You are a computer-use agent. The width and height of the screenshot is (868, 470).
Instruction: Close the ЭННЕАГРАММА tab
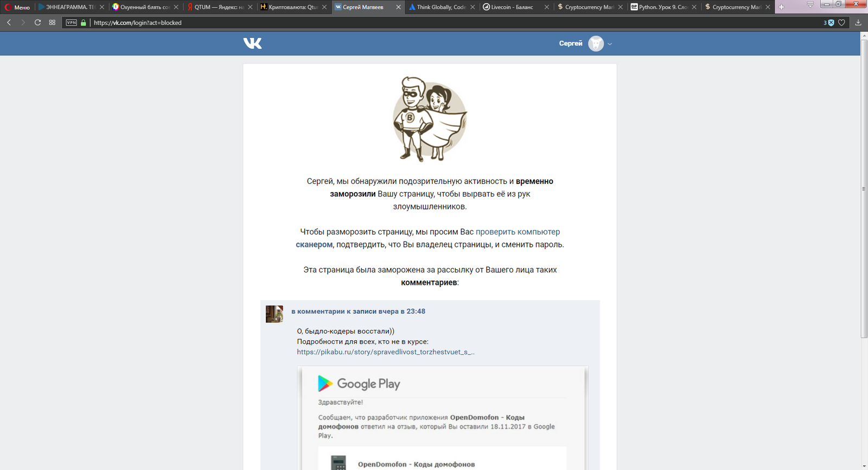(101, 7)
